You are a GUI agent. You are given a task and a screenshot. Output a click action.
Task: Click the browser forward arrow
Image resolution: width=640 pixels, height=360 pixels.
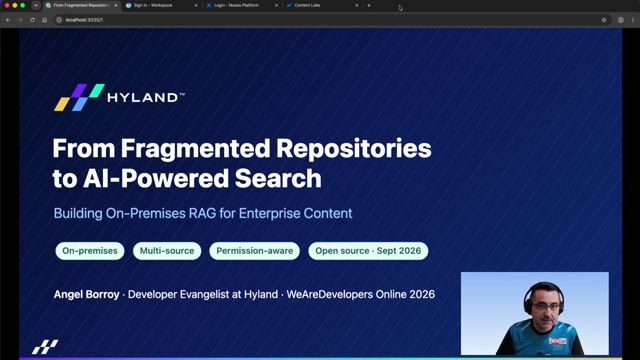click(20, 20)
